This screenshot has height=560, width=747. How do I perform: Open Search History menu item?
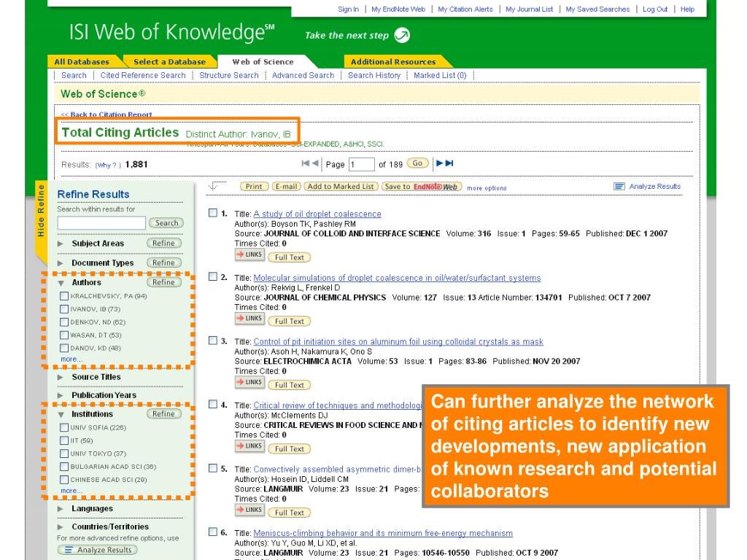[x=374, y=75]
